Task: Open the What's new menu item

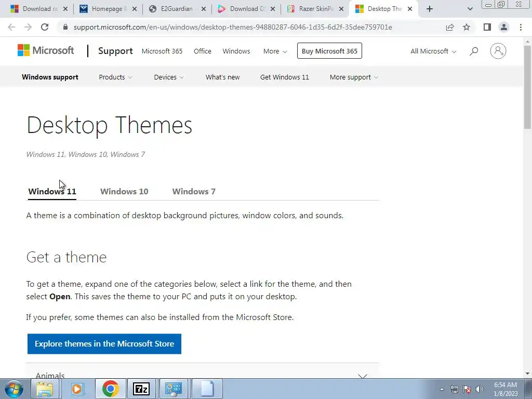Action: [x=222, y=77]
